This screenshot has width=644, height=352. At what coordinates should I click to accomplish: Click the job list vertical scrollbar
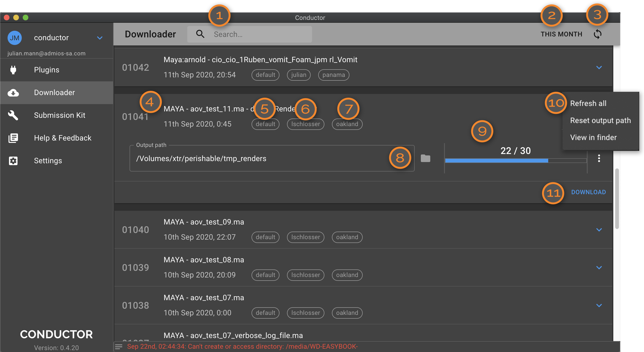pos(617,199)
